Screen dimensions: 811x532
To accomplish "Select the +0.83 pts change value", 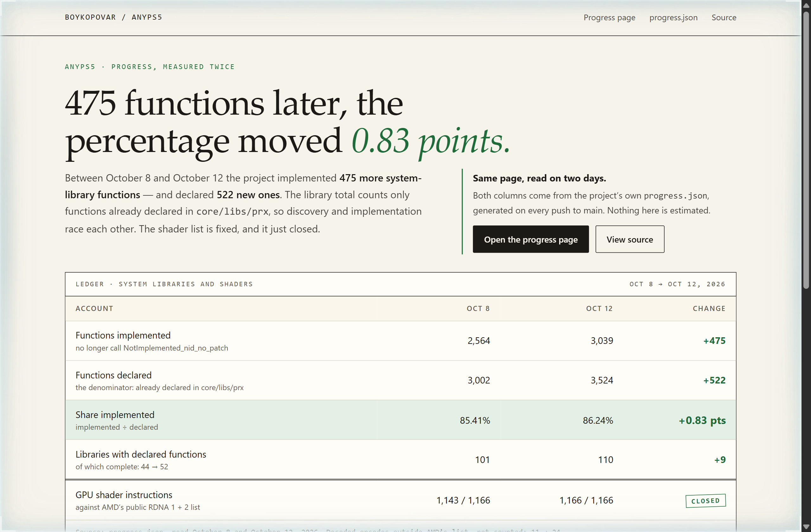I will (x=702, y=420).
